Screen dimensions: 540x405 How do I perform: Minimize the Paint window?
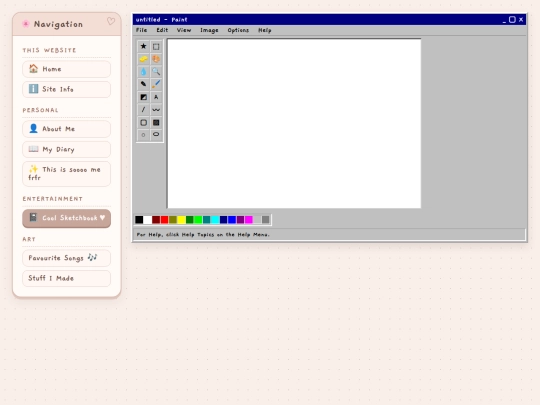click(504, 20)
